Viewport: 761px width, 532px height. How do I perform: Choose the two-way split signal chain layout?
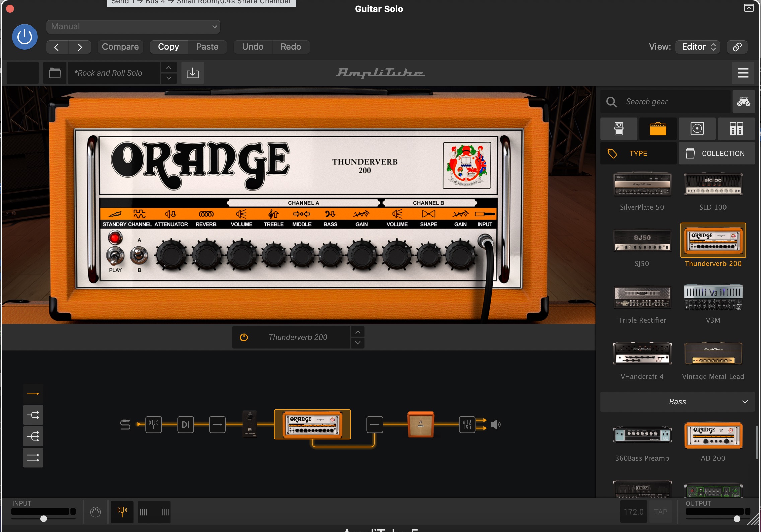(33, 415)
